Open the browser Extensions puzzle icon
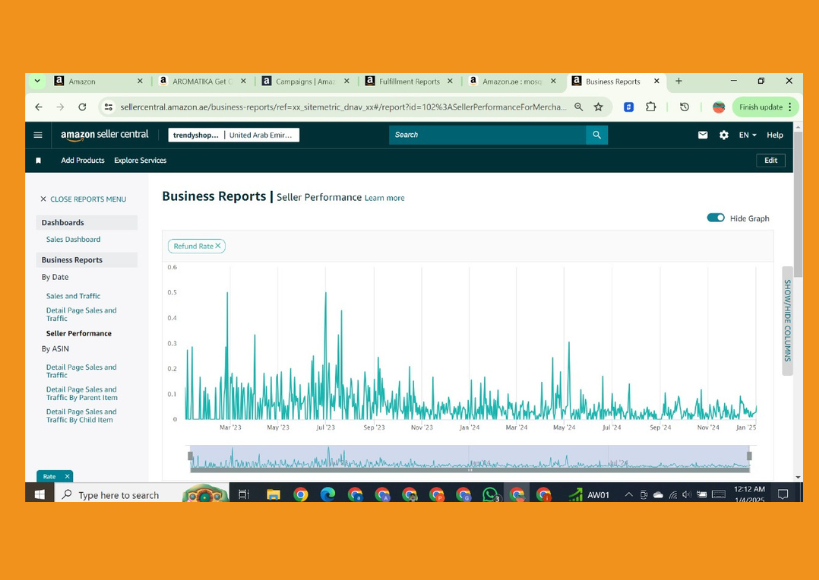The image size is (819, 580). pyautogui.click(x=651, y=107)
